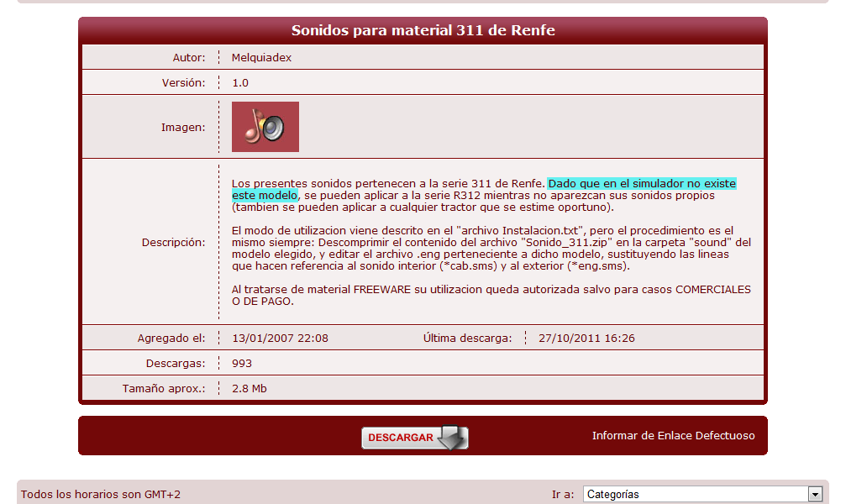Click the music note speaker thumbnail
The image size is (846, 504).
tap(265, 127)
